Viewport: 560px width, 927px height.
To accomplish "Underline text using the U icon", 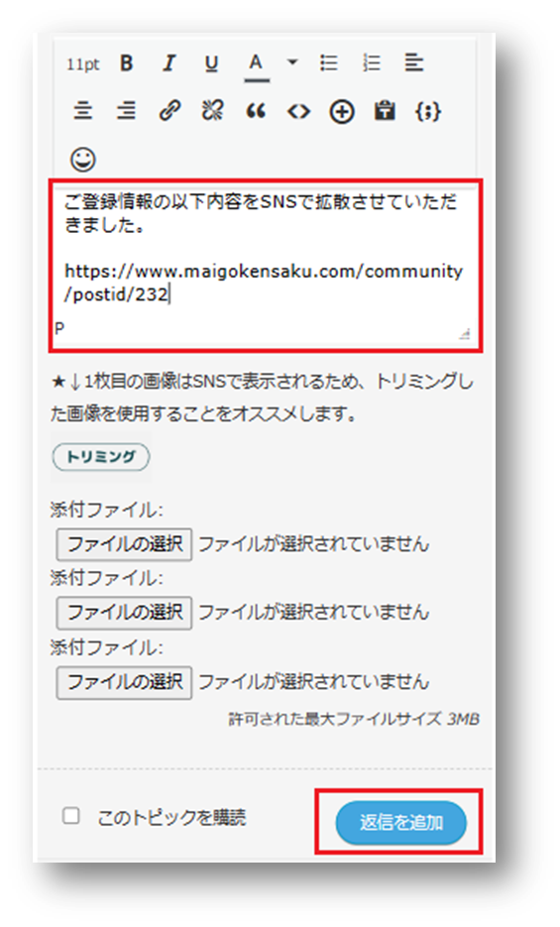I will (211, 63).
